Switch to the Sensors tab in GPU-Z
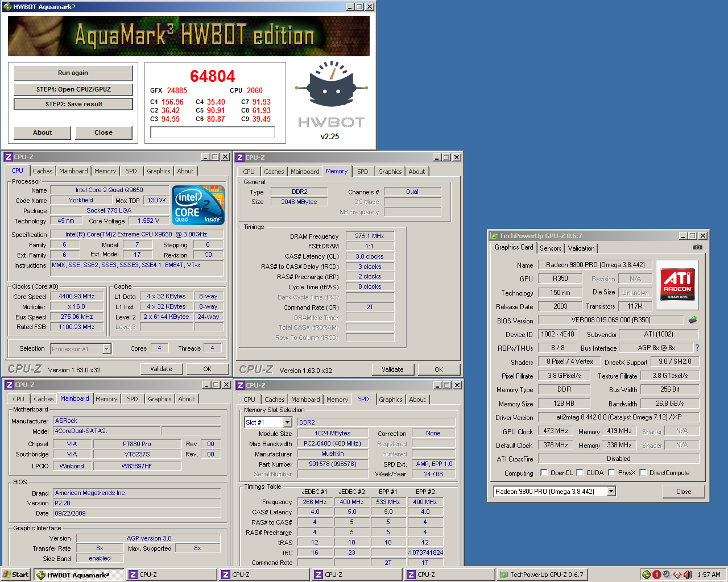The width and height of the screenshot is (728, 582). [551, 248]
